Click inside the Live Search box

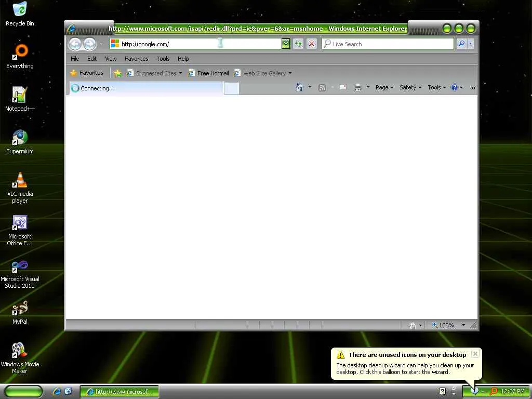pos(388,44)
